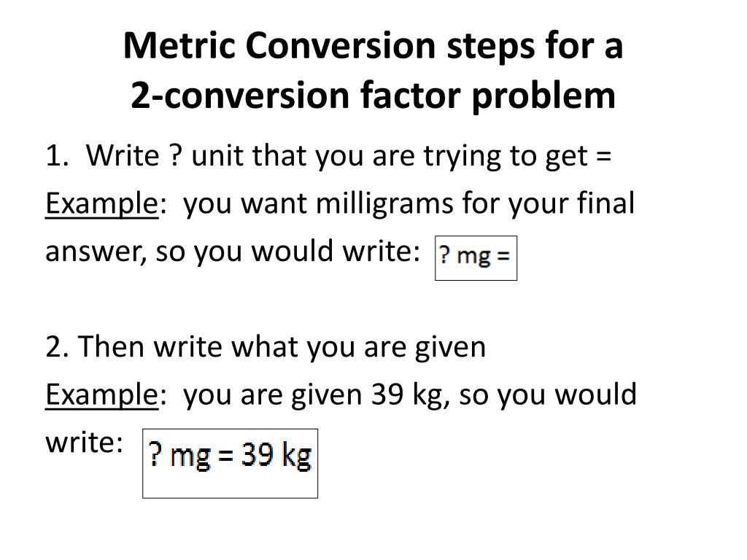The image size is (747, 560).
Task: Click step 2 text 'Then write what you are given'
Action: [x=282, y=347]
